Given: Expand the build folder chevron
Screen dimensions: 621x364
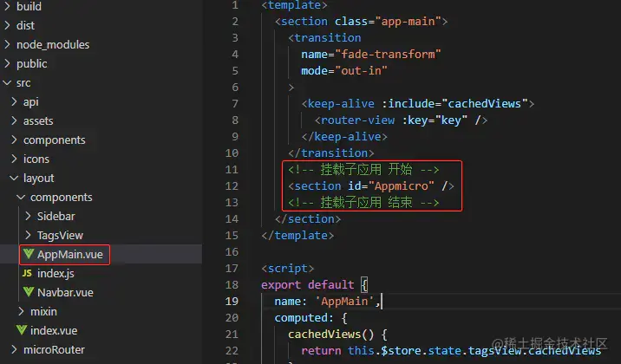Looking at the screenshot, I should click(x=7, y=6).
